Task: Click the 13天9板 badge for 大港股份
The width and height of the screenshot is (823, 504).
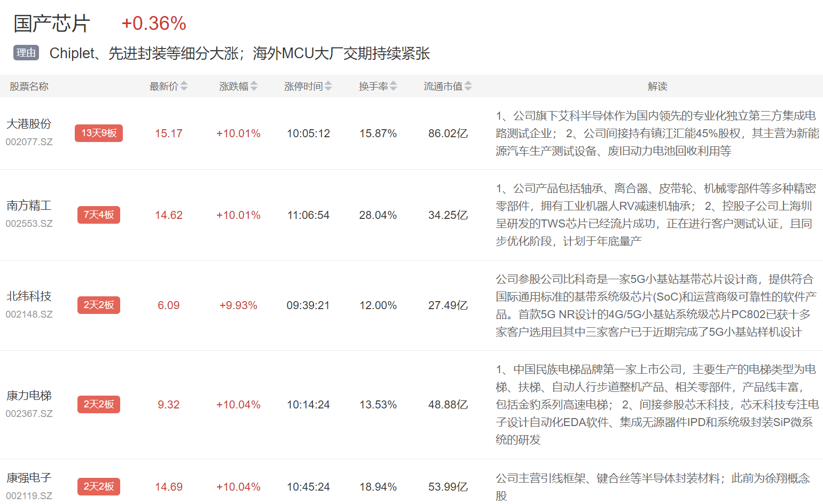Action: coord(99,133)
